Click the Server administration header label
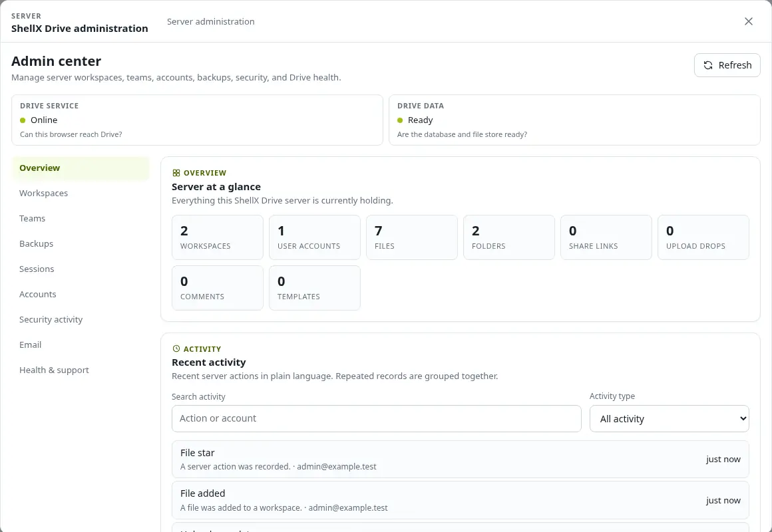The height and width of the screenshot is (532, 772). 211,22
